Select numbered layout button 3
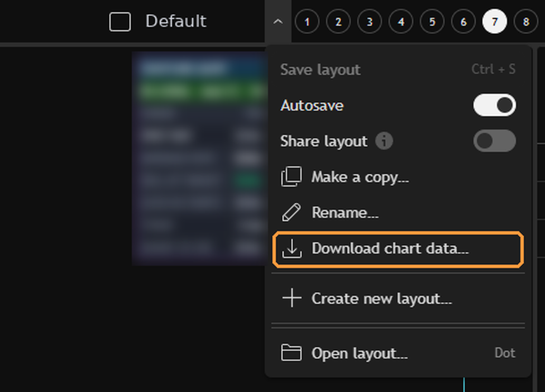The width and height of the screenshot is (545, 392). [370, 22]
